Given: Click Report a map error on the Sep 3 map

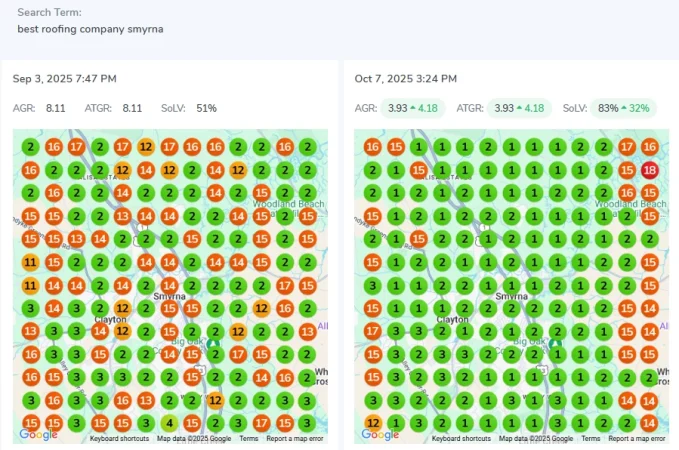Looking at the screenshot, I should point(294,438).
